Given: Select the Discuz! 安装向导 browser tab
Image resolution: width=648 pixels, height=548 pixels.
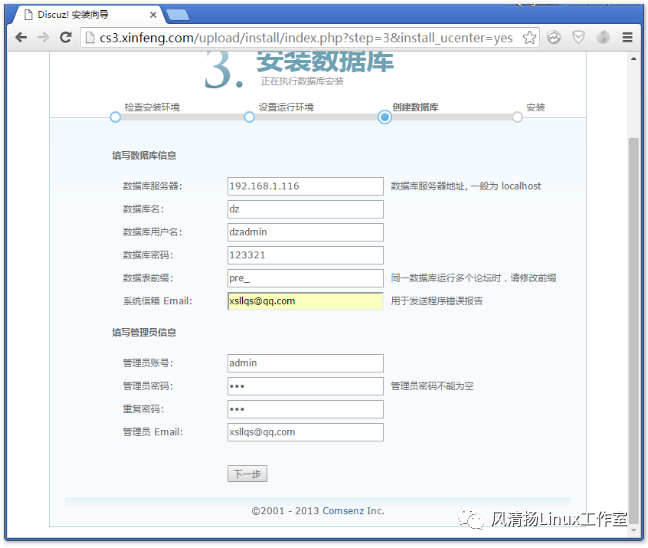Looking at the screenshot, I should 87,15.
